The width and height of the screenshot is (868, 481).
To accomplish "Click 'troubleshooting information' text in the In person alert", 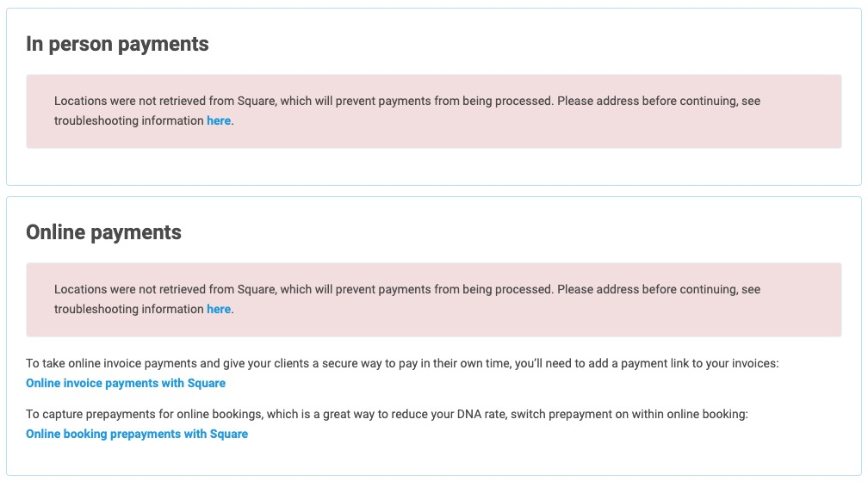I will 128,121.
